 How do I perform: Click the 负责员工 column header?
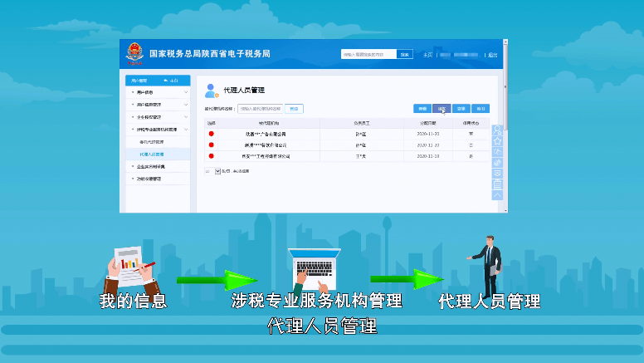(362, 123)
